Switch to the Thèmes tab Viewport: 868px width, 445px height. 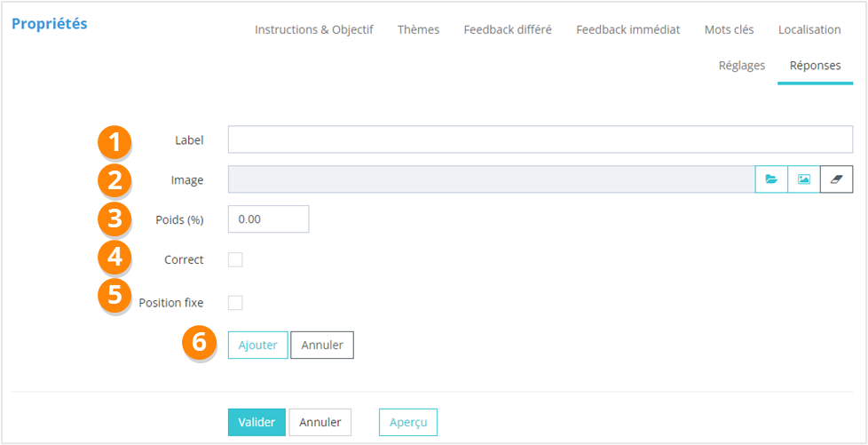point(418,29)
